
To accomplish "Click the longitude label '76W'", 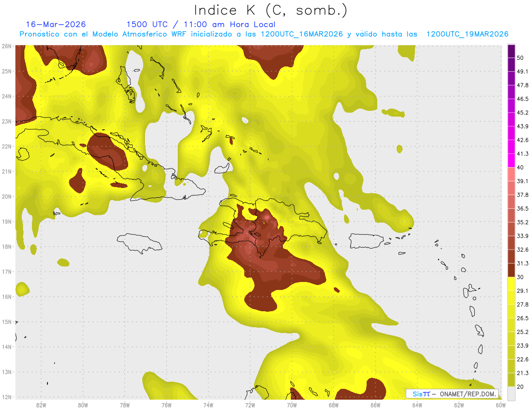I will [166, 405].
